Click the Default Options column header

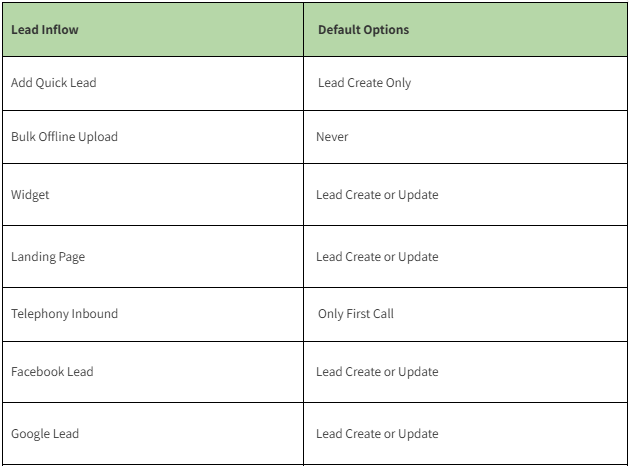[363, 30]
